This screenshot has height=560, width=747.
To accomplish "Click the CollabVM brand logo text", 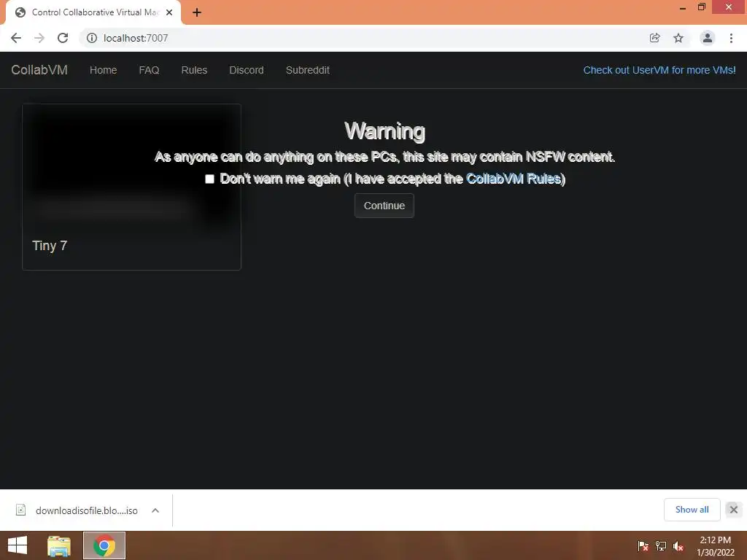I will [39, 70].
